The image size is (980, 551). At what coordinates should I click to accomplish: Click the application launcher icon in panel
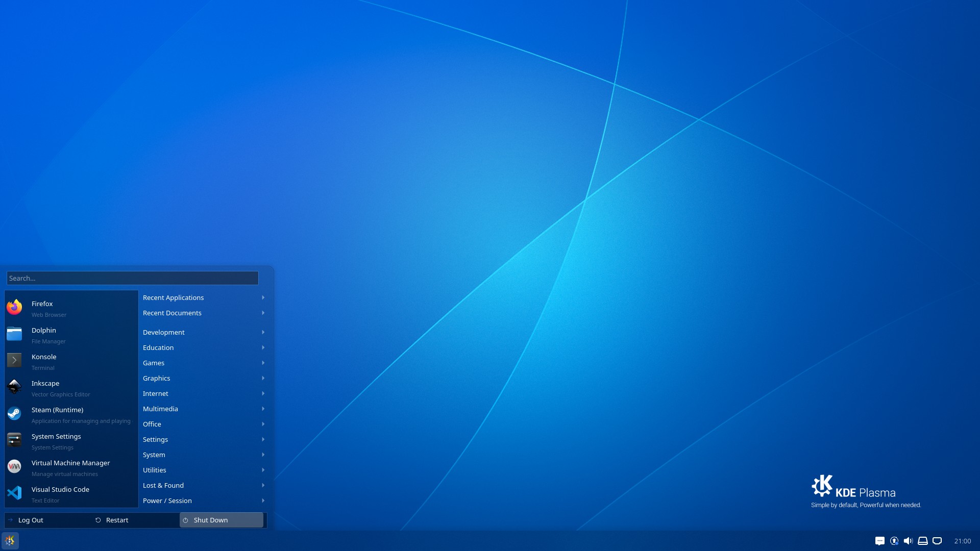[10, 541]
